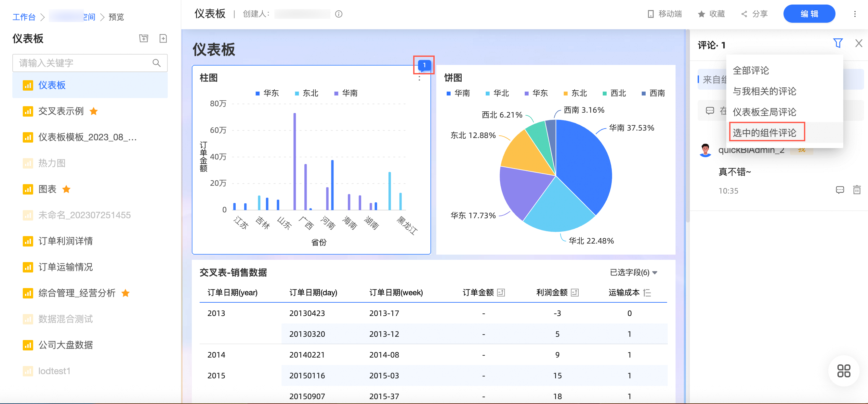Viewport: 868px width, 404px height.
Task: Click the 工作台 breadcrumb link
Action: [24, 17]
